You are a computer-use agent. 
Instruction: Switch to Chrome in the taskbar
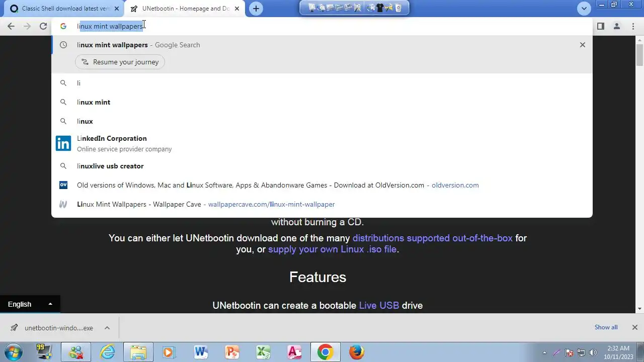325,352
